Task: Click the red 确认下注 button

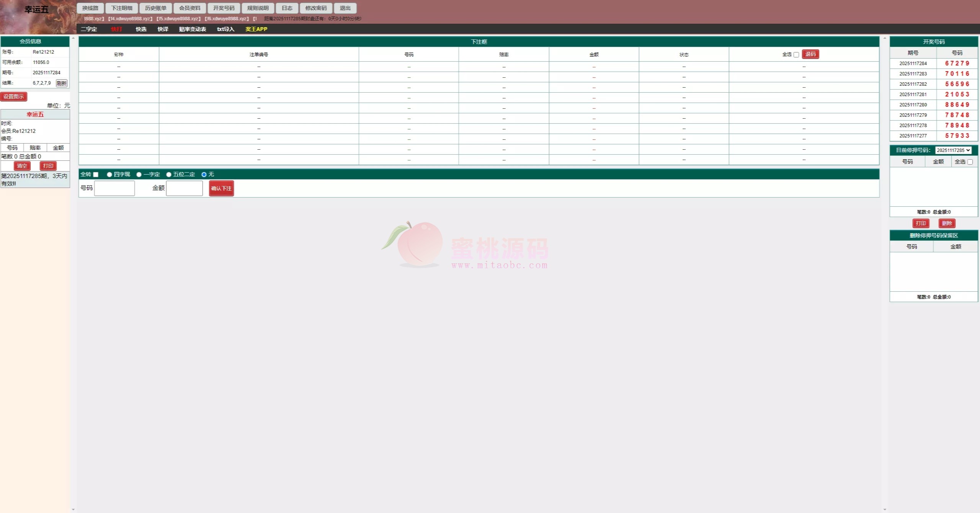Action: click(221, 188)
